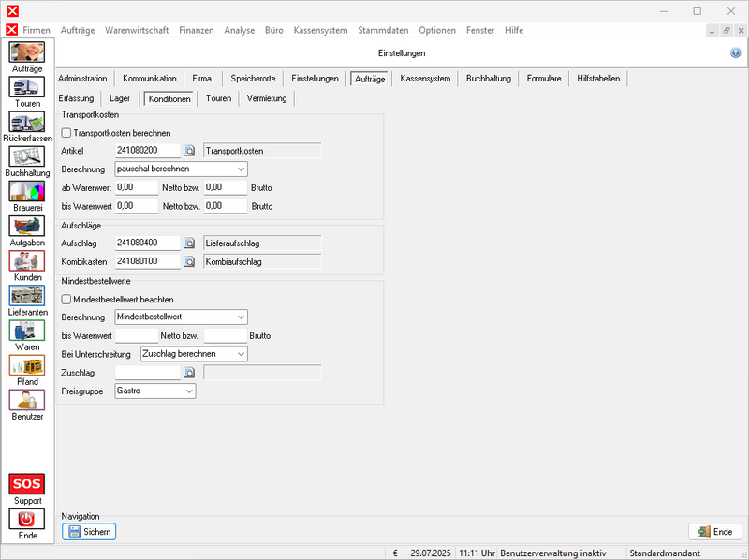Click the blue help icon at top right
The width and height of the screenshot is (749, 560).
point(735,53)
